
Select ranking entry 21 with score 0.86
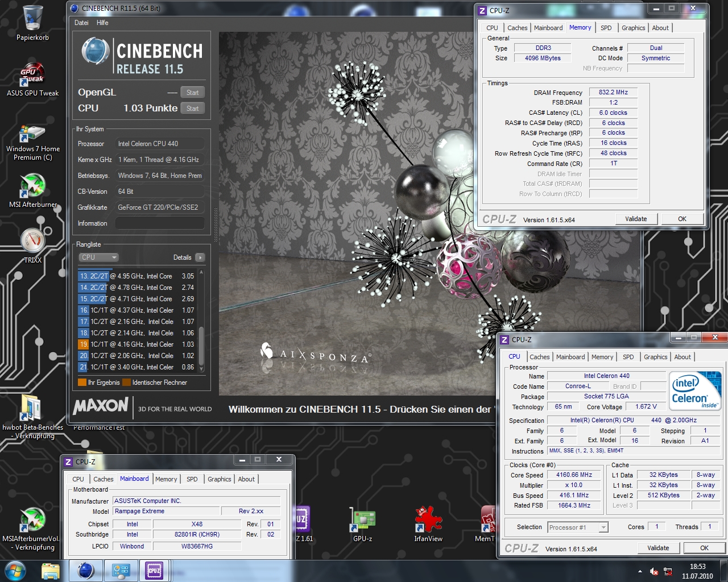coord(137,367)
